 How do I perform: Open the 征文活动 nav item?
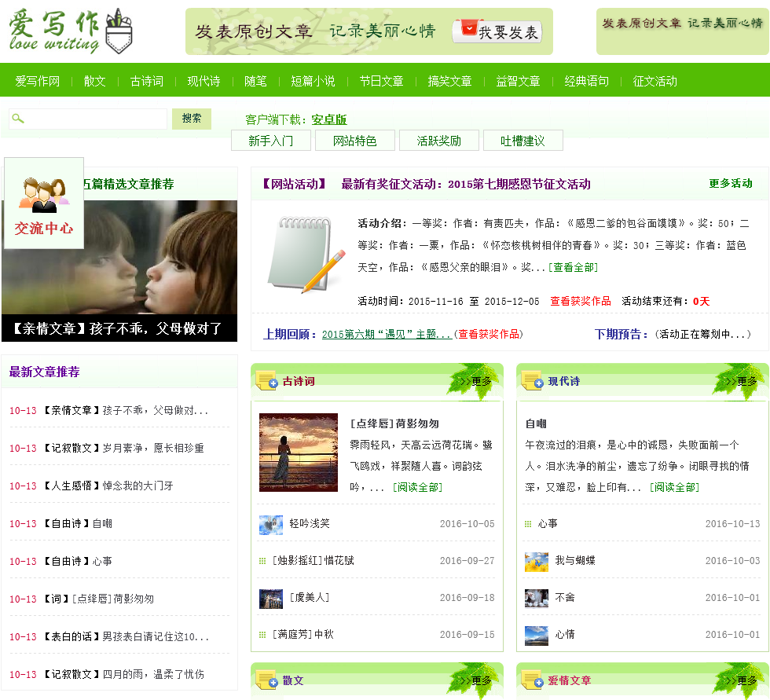[654, 81]
